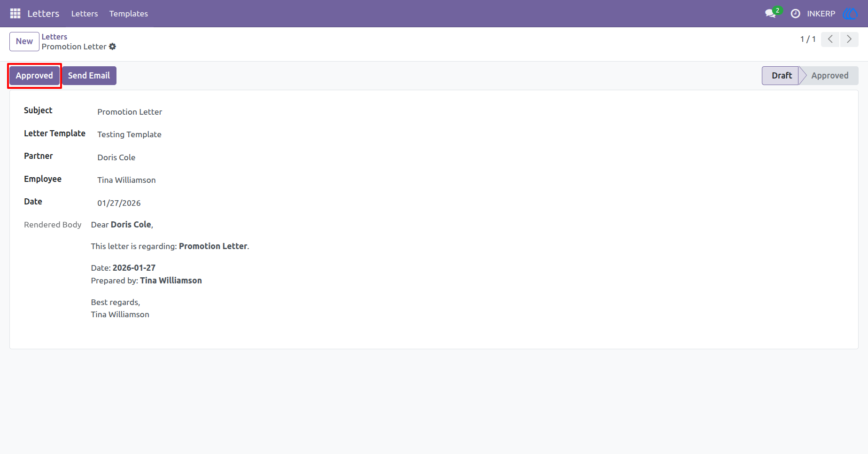The height and width of the screenshot is (454, 868).
Task: Open the Letter Template field Testing Template
Action: 129,134
